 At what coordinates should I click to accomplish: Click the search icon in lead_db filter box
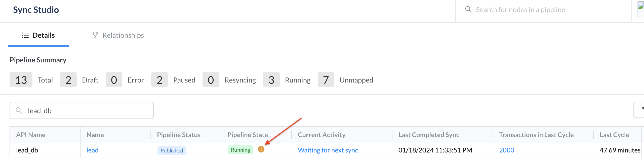coord(19,110)
